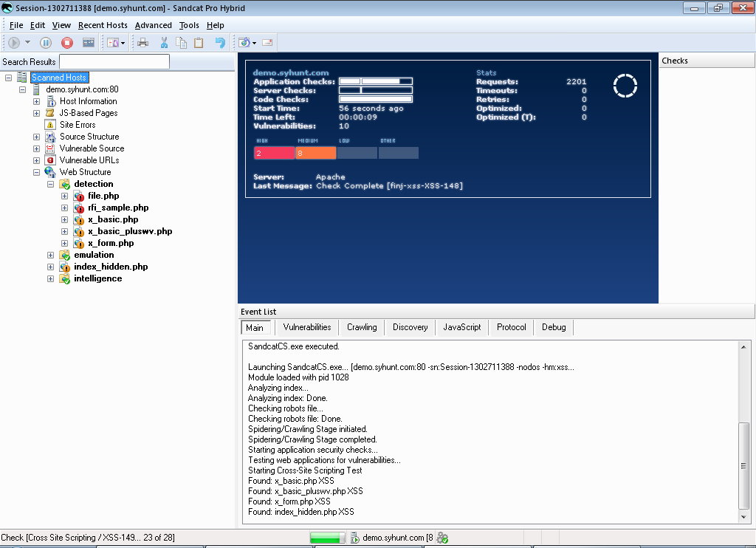This screenshot has height=548, width=756.
Task: Switch to the Discovery tab
Action: (410, 327)
